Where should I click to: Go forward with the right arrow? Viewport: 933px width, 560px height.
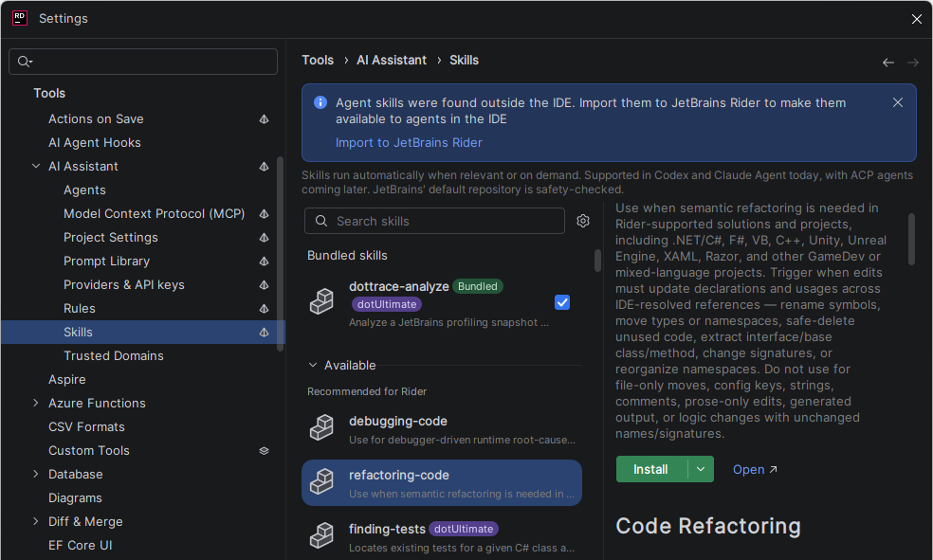point(913,63)
